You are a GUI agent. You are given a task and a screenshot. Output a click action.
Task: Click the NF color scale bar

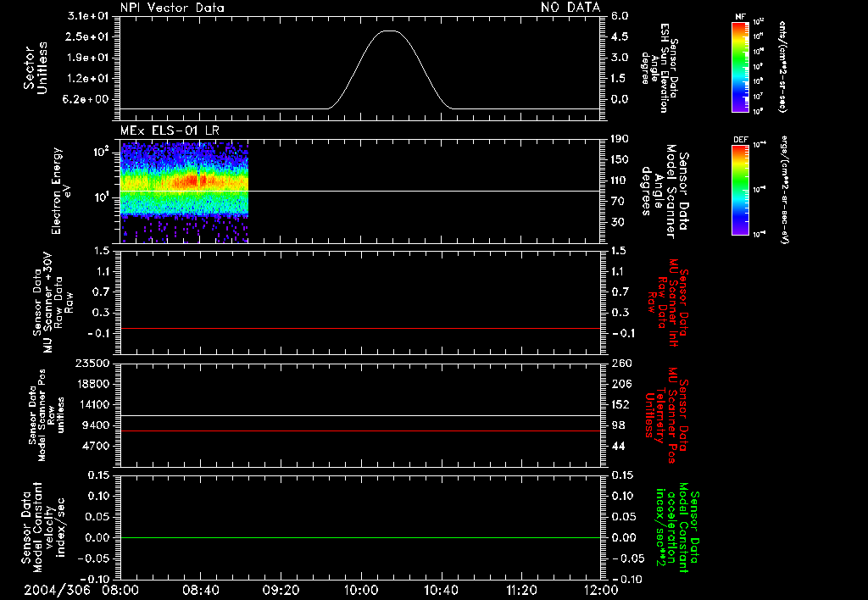tap(740, 66)
